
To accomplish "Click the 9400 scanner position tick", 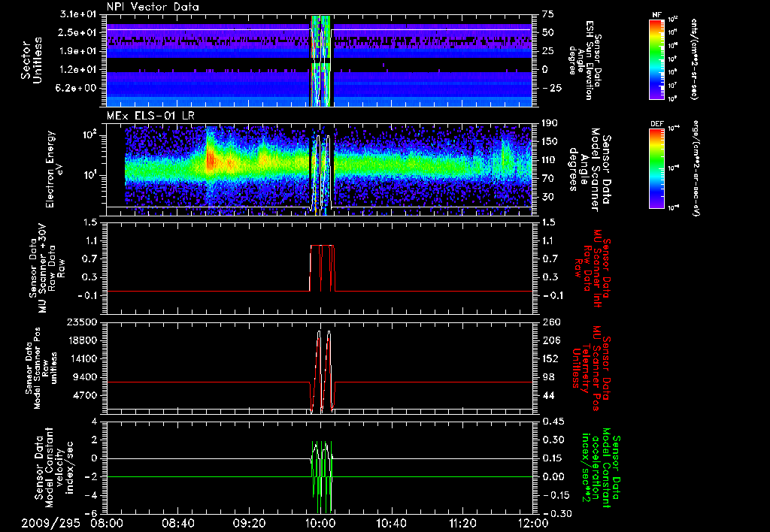I will [86, 377].
